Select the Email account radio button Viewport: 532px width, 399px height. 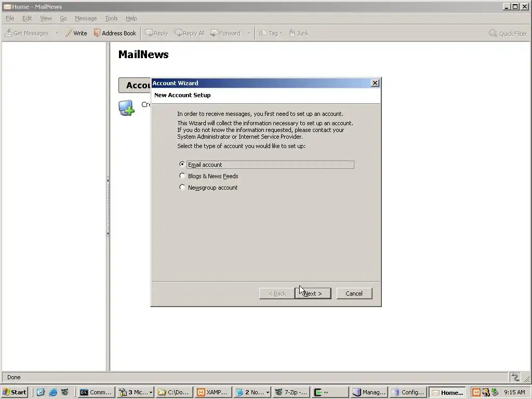tap(182, 164)
